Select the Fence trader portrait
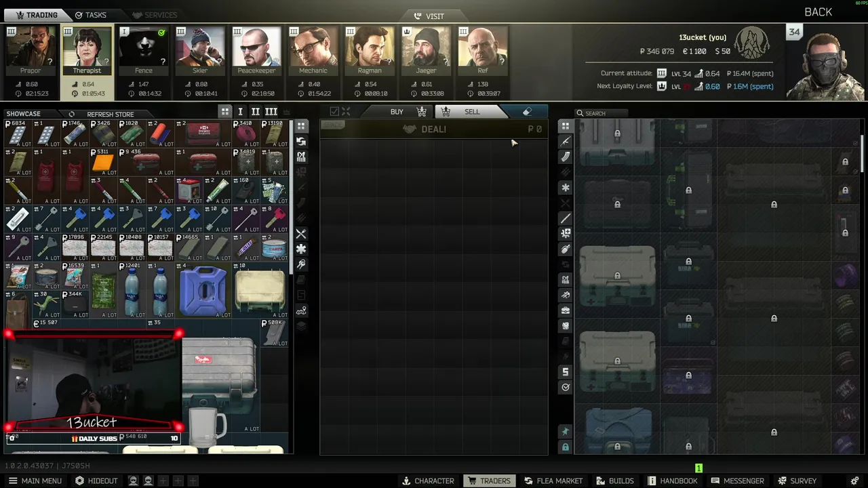 143,51
